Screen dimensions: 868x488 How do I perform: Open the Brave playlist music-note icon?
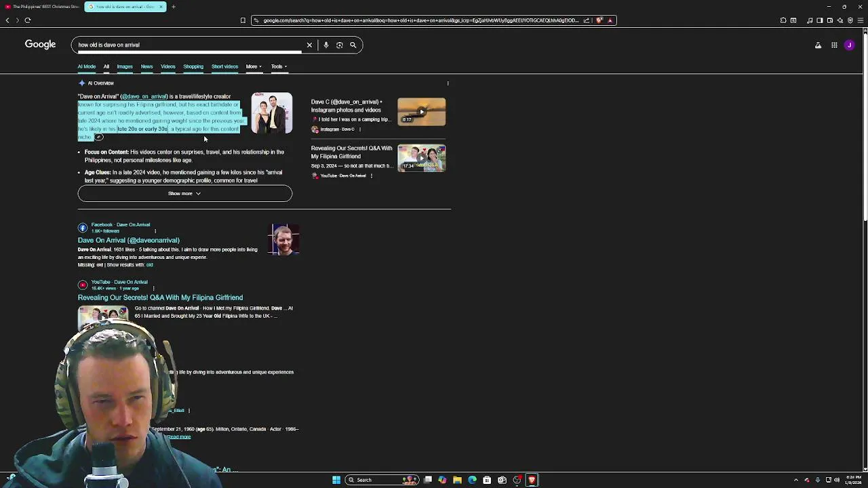click(x=810, y=20)
